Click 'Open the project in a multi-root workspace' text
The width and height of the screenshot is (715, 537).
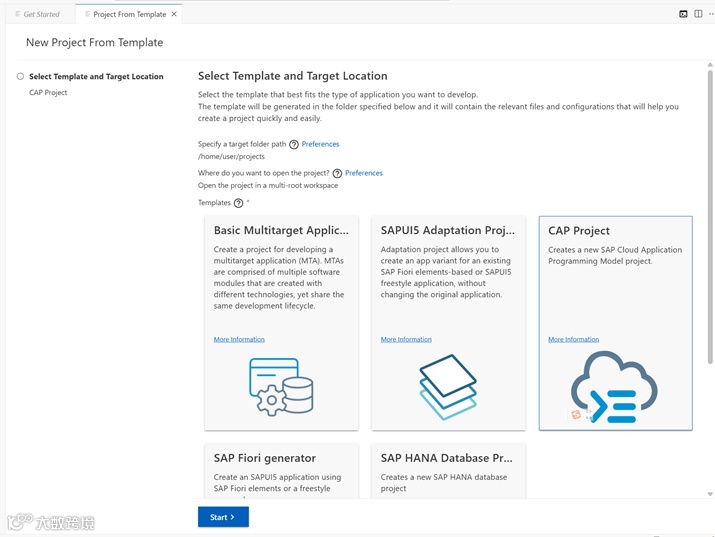268,186
